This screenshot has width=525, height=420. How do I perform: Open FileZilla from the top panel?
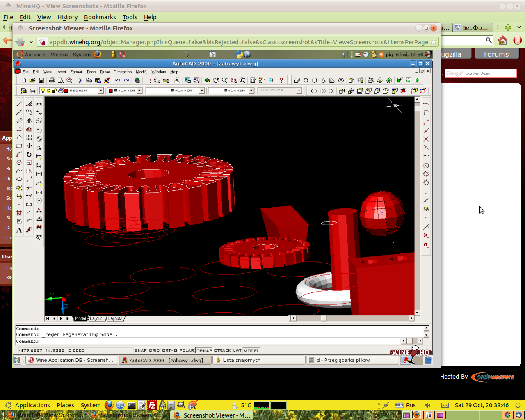[152, 405]
